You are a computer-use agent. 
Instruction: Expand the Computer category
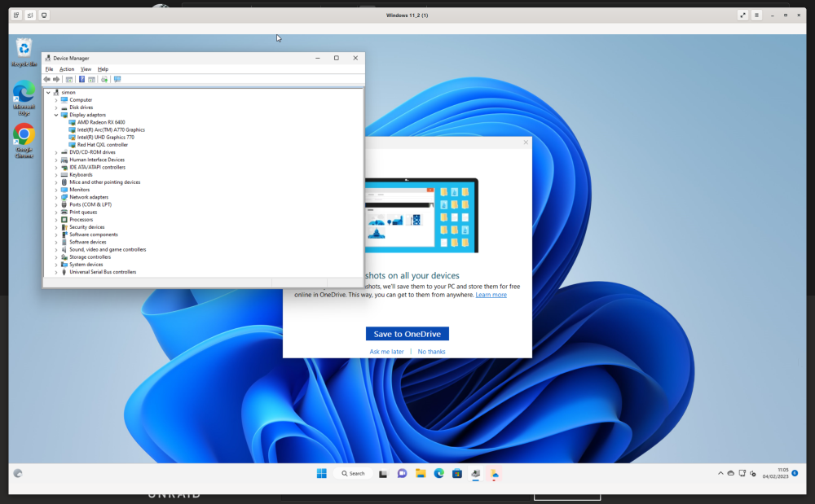[56, 99]
